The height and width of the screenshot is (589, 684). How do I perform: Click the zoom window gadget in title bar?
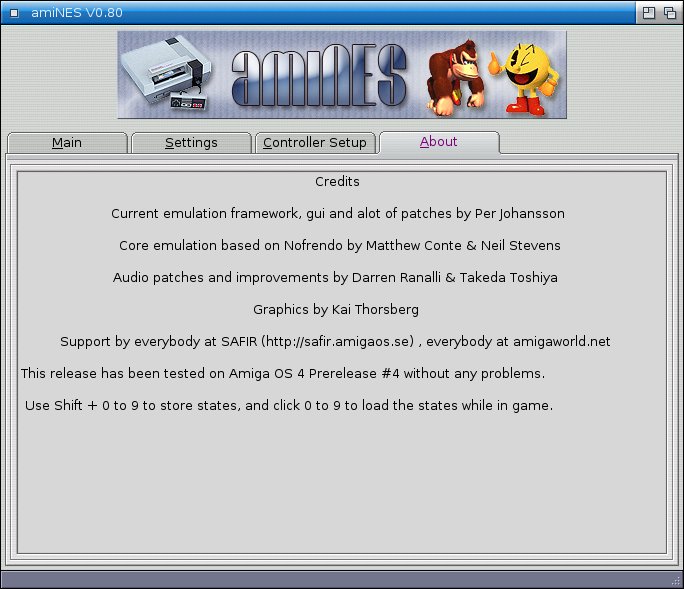click(x=649, y=13)
